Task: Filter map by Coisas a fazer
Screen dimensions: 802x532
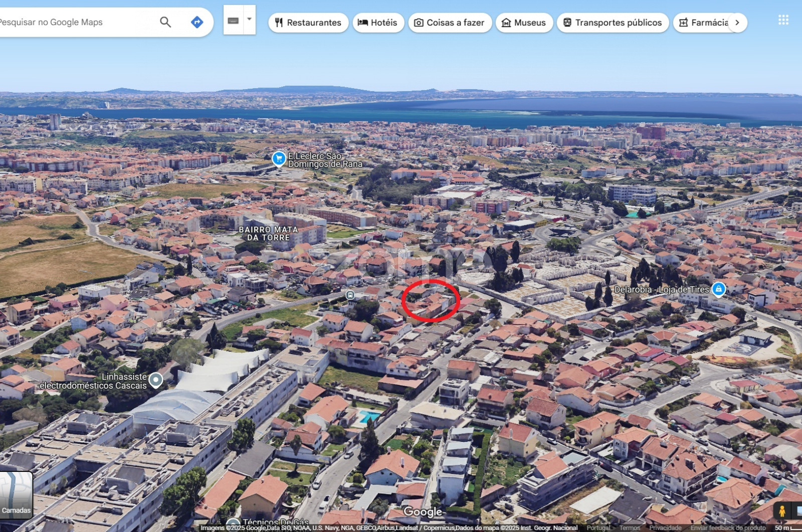Action: 450,23
